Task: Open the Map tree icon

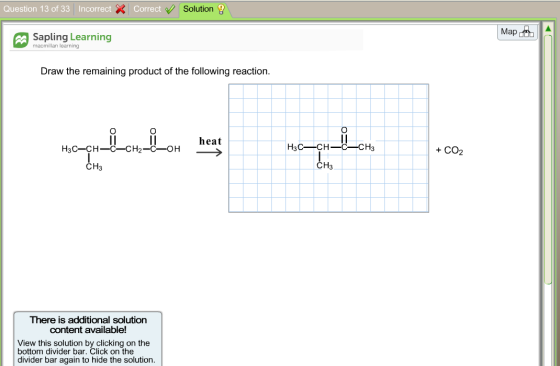Action: 526,32
